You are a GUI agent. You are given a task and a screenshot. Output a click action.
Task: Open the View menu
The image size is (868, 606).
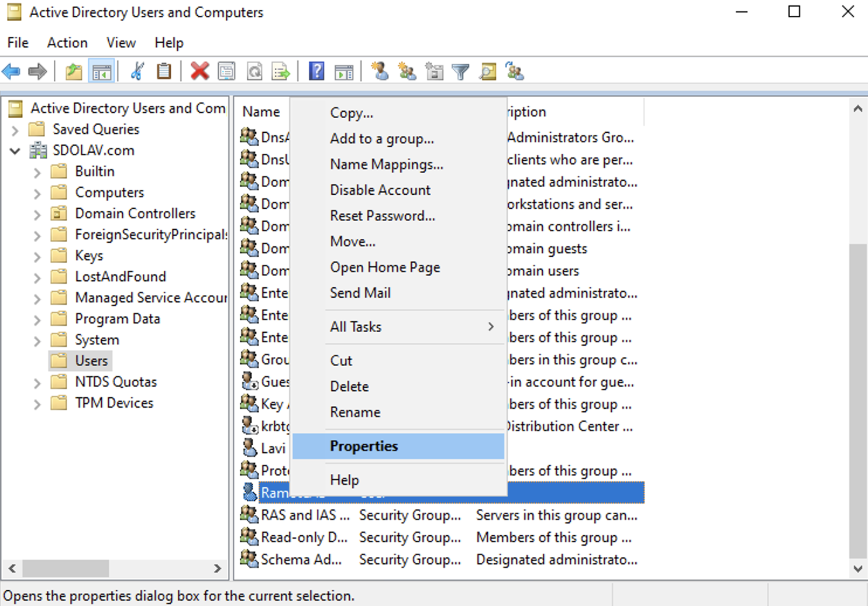[x=121, y=43]
